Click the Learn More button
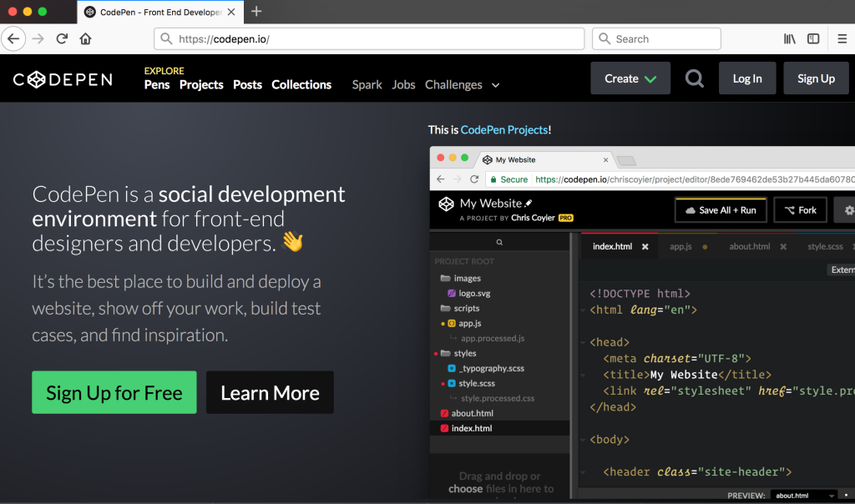This screenshot has width=855, height=504. pos(270,392)
